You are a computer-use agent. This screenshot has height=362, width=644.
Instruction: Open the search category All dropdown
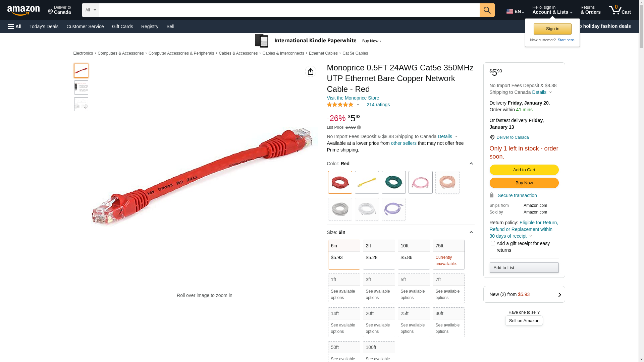click(90, 10)
